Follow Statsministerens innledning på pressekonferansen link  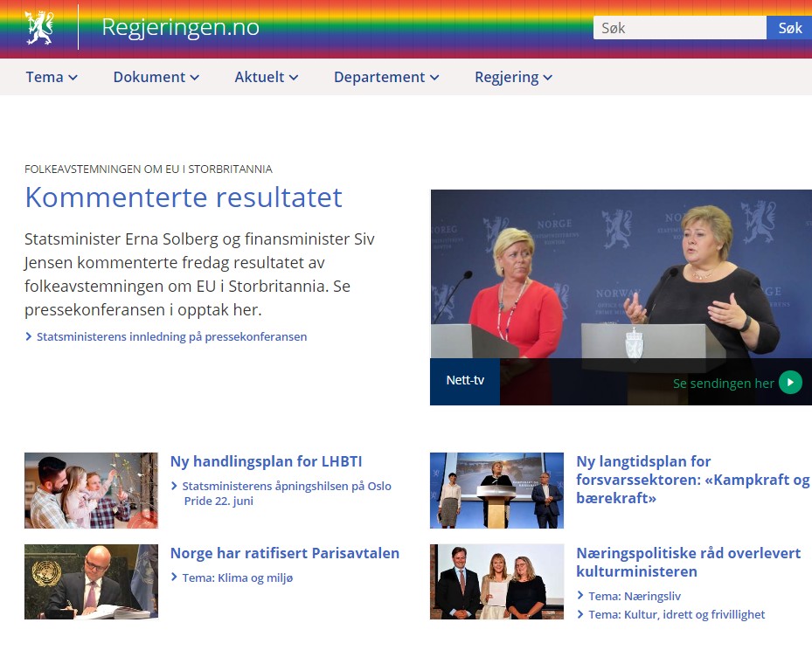pos(171,336)
